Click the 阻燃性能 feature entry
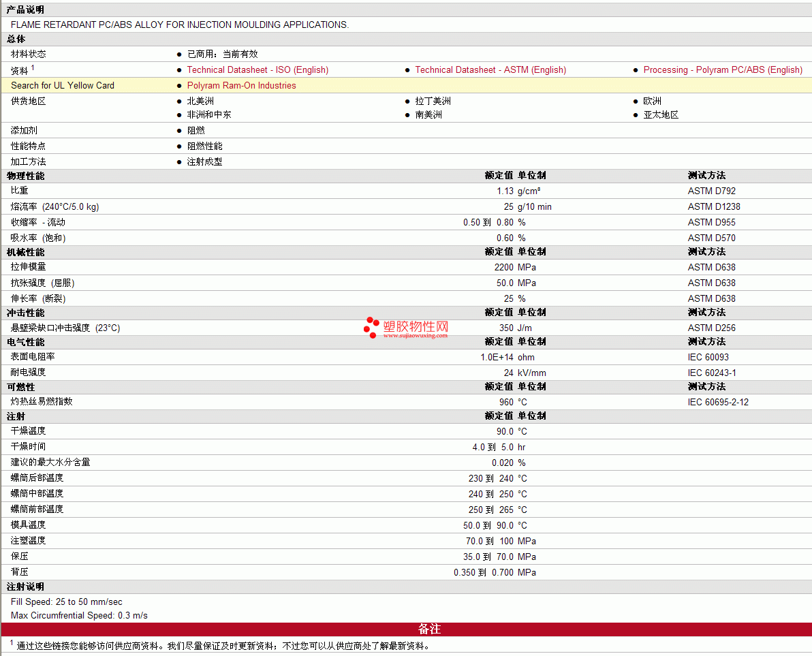The height and width of the screenshot is (656, 812). (204, 146)
